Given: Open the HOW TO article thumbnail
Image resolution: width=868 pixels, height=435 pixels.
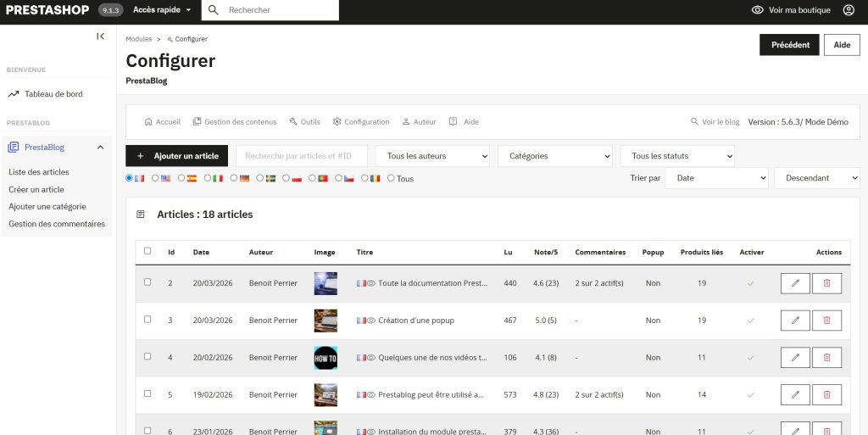Looking at the screenshot, I should pyautogui.click(x=325, y=358).
